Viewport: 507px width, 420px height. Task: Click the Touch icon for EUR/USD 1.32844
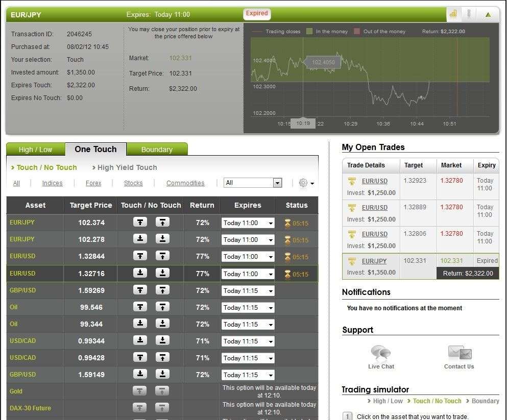click(139, 256)
